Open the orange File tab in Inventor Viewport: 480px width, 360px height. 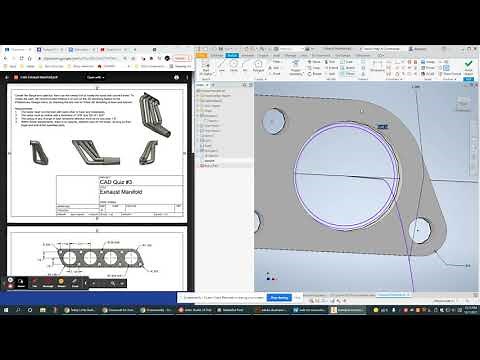[202, 55]
